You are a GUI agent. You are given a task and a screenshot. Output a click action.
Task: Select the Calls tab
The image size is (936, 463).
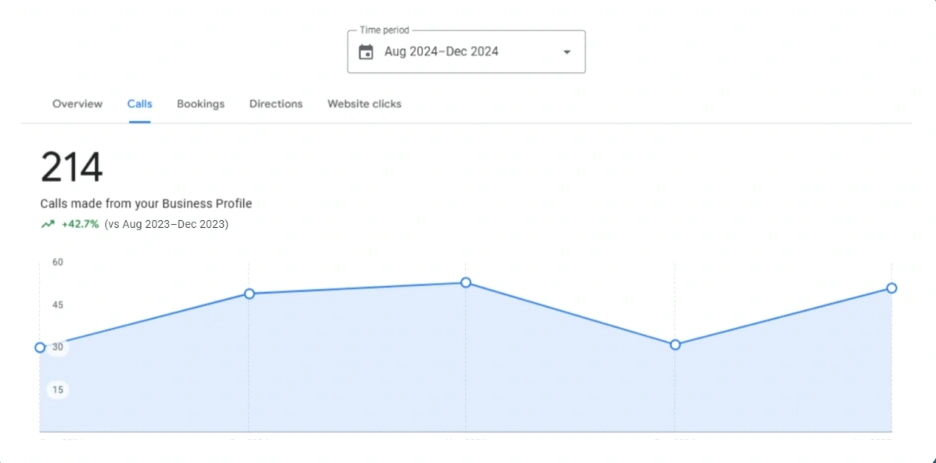(140, 104)
